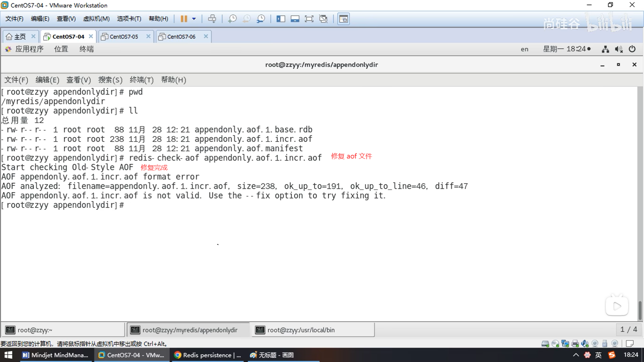The width and height of the screenshot is (644, 362).
Task: Close the CentOS7-06 tab
Action: click(206, 36)
